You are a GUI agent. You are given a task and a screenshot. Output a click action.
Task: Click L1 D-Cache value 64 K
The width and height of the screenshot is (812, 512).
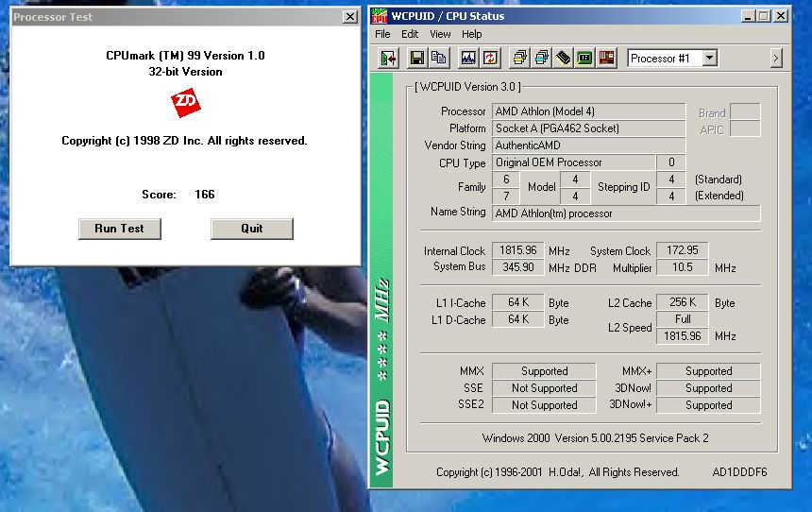517,319
